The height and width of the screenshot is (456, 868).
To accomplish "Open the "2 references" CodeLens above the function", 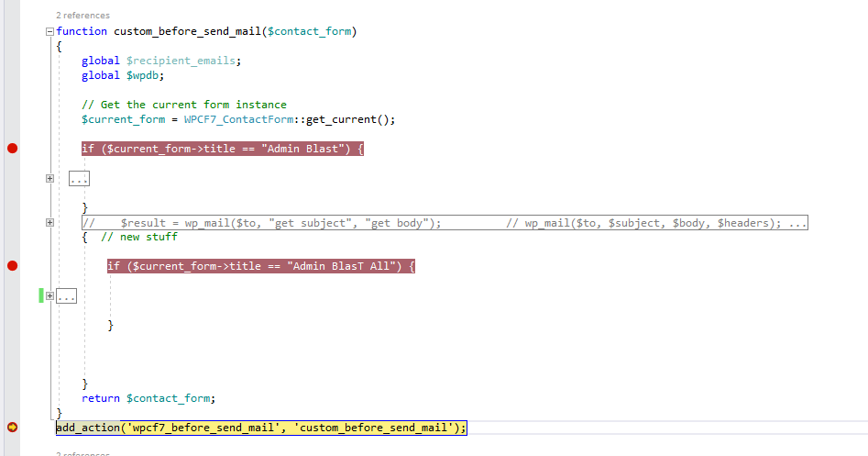I will [83, 16].
